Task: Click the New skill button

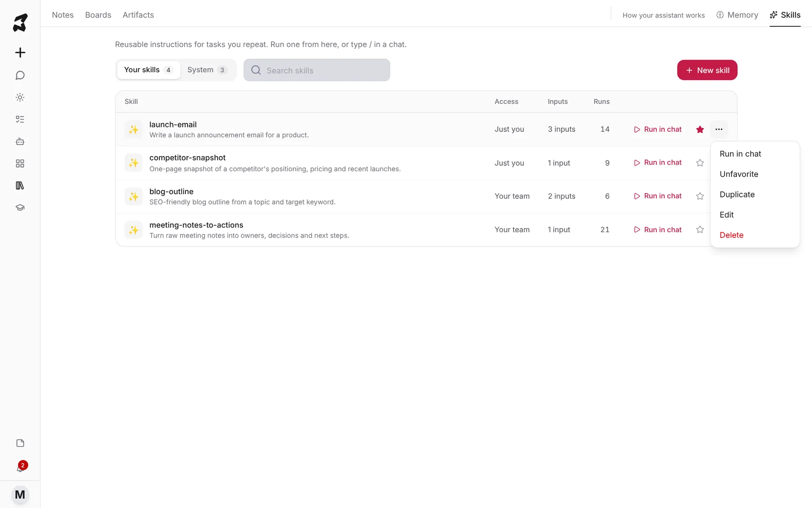Action: point(707,70)
